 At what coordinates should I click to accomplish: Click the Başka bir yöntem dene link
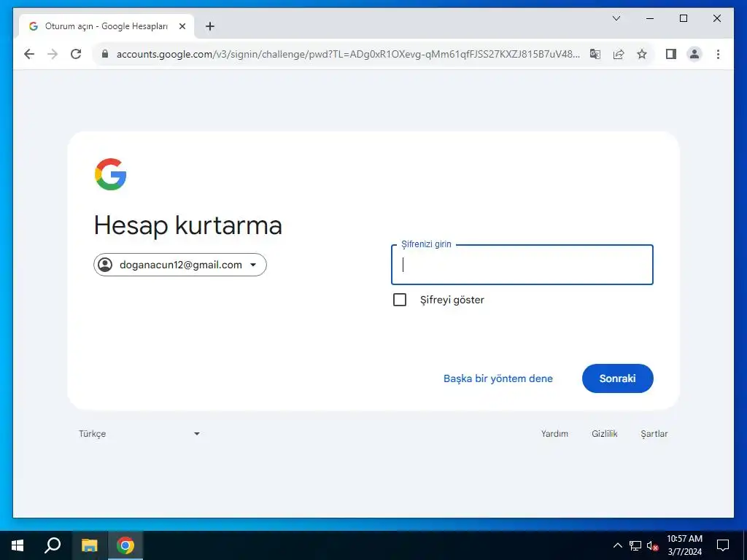pos(498,378)
